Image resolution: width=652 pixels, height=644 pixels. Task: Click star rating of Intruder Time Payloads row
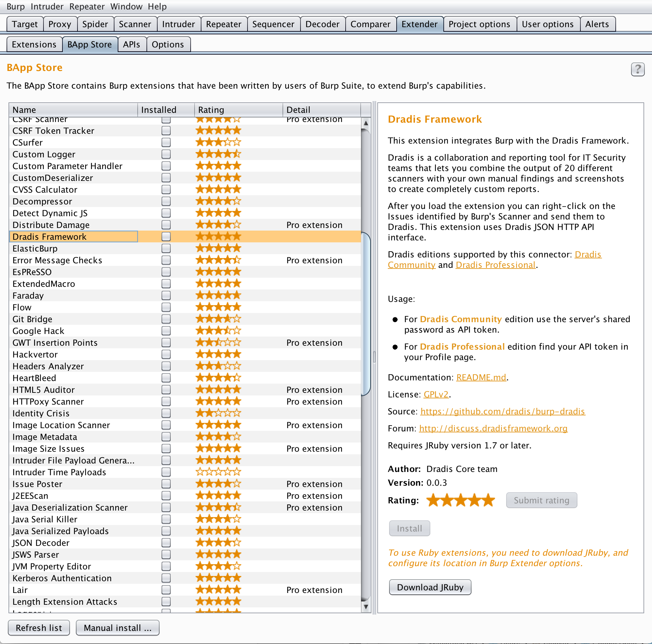click(x=218, y=472)
